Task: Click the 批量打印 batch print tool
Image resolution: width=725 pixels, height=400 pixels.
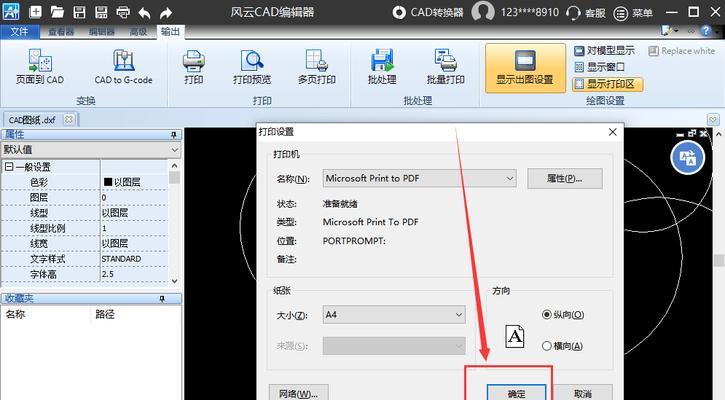Action: 445,67
